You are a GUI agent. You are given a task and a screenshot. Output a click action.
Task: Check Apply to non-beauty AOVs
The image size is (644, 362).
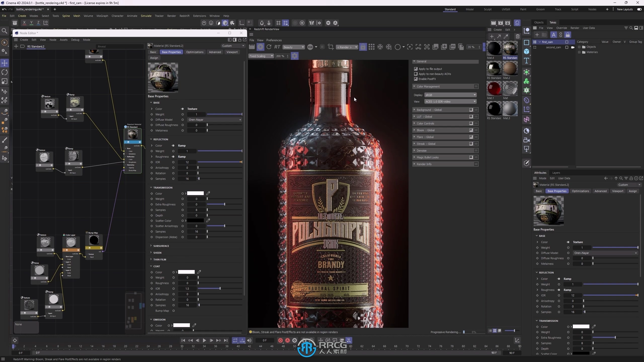pyautogui.click(x=416, y=74)
